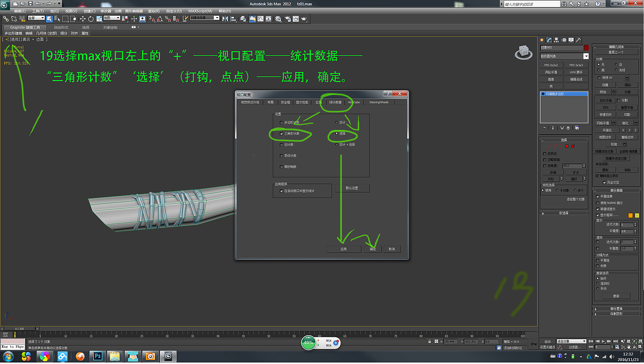Image resolution: width=644 pixels, height=364 pixels.
Task: Select Polygon sub-object level icon
Action: point(567,146)
